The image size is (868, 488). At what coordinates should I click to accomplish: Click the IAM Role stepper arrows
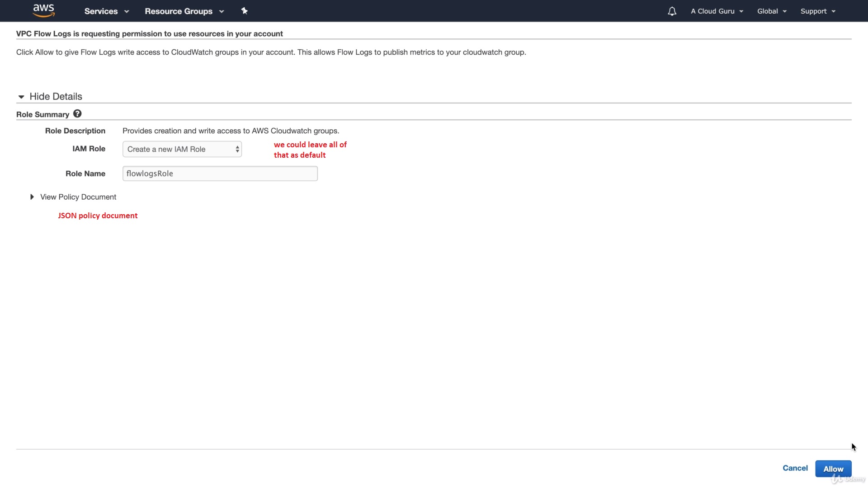[237, 149]
